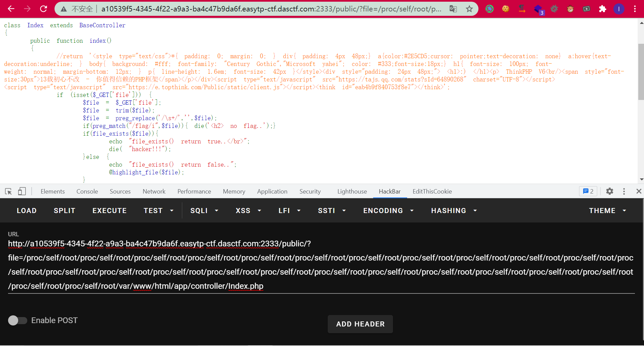The height and width of the screenshot is (346, 644).
Task: Click the page vertical scrollbar thumb
Action: click(641, 72)
